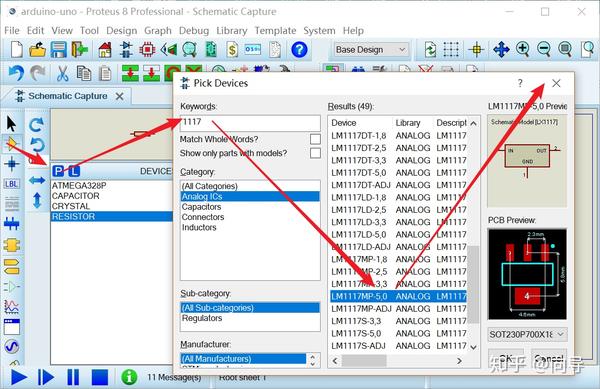This screenshot has width=600, height=389.
Task: Click the results horizontal scrollbar
Action: (364, 361)
